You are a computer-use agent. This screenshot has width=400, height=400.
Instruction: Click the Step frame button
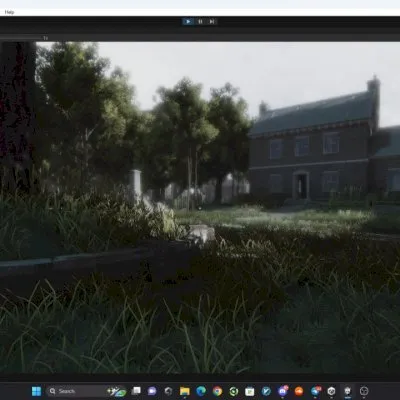pos(212,22)
